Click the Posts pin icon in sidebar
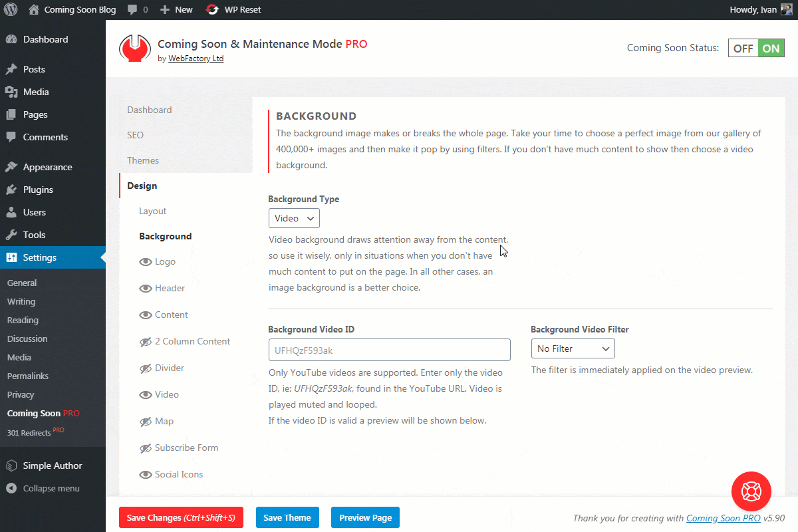 [11, 69]
